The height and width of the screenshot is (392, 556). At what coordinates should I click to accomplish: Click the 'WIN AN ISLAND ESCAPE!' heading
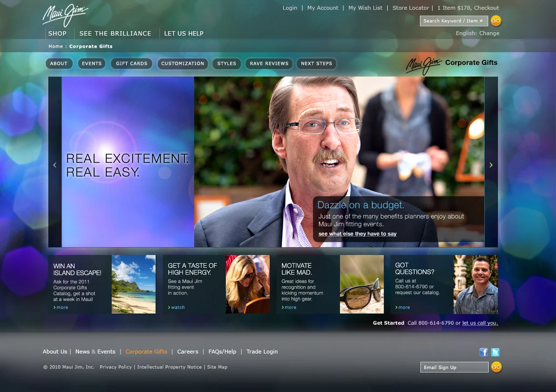77,269
